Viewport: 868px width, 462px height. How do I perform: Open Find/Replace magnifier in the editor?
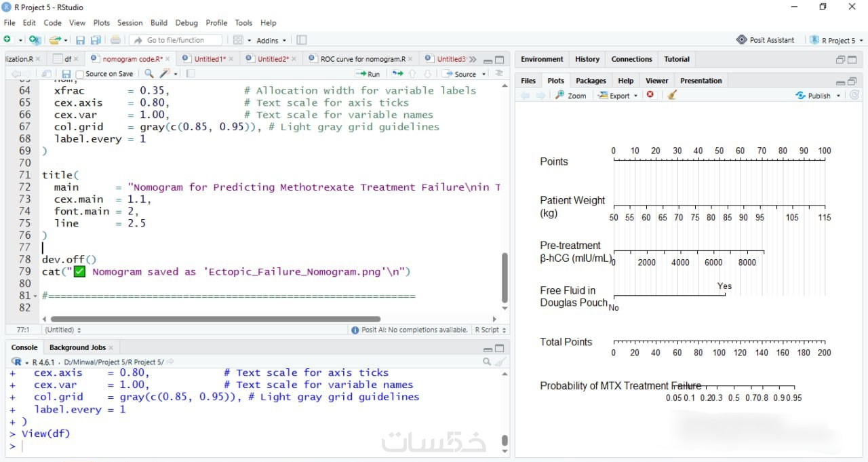[x=149, y=74]
